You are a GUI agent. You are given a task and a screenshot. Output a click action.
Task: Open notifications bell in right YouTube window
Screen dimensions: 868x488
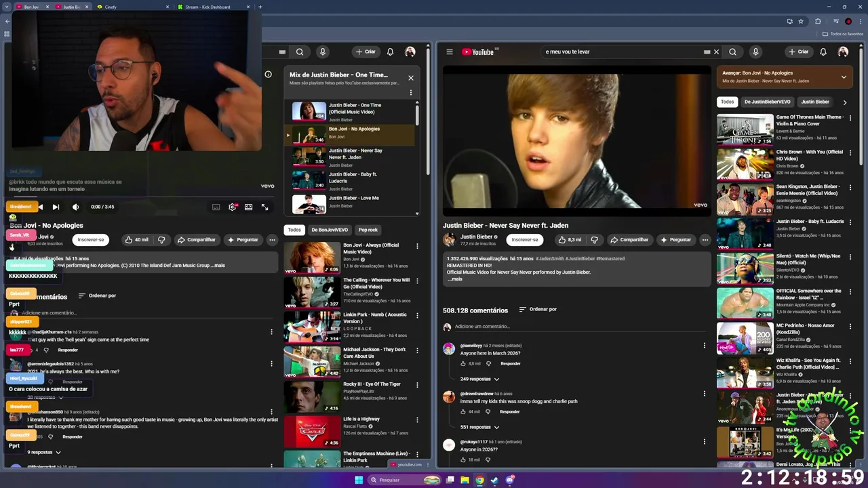tap(823, 52)
